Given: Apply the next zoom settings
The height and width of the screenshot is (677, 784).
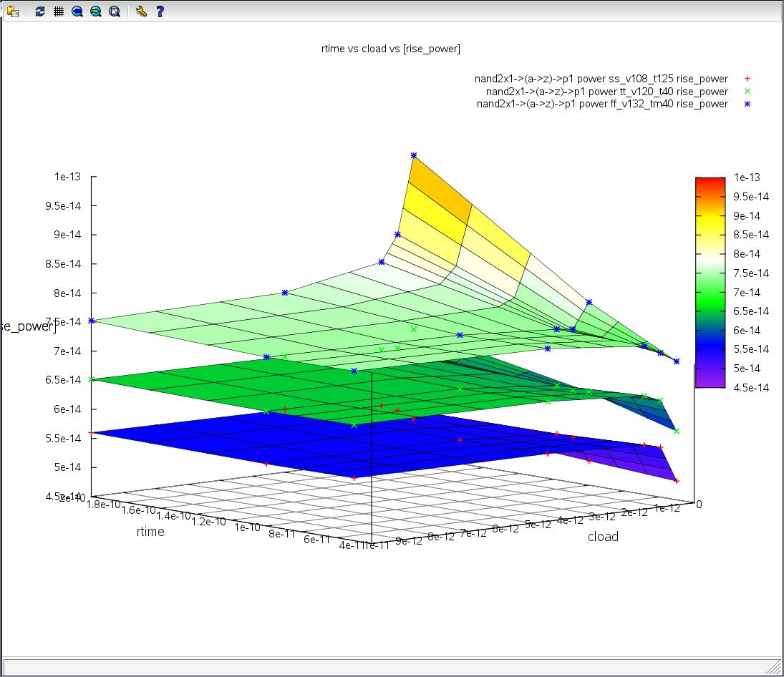Looking at the screenshot, I should pyautogui.click(x=95, y=11).
